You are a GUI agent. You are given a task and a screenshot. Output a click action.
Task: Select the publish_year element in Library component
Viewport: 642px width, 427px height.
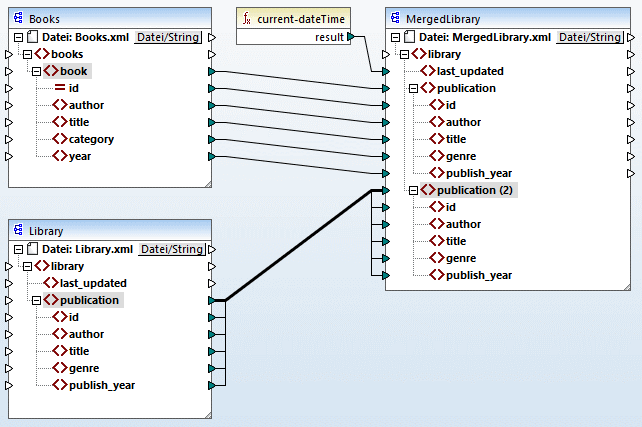[x=100, y=385]
